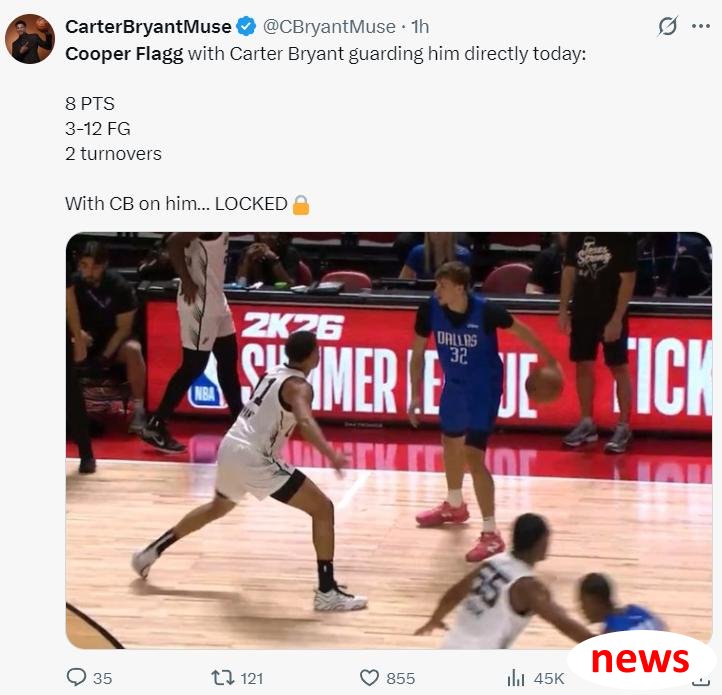Image resolution: width=722 pixels, height=695 pixels.
Task: Open the CarterBryantMuse display name link
Action: [x=148, y=27]
